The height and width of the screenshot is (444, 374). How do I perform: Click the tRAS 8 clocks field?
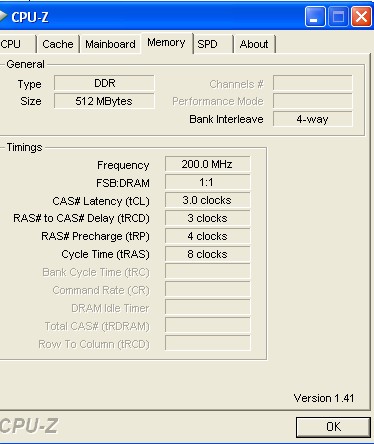pos(207,254)
